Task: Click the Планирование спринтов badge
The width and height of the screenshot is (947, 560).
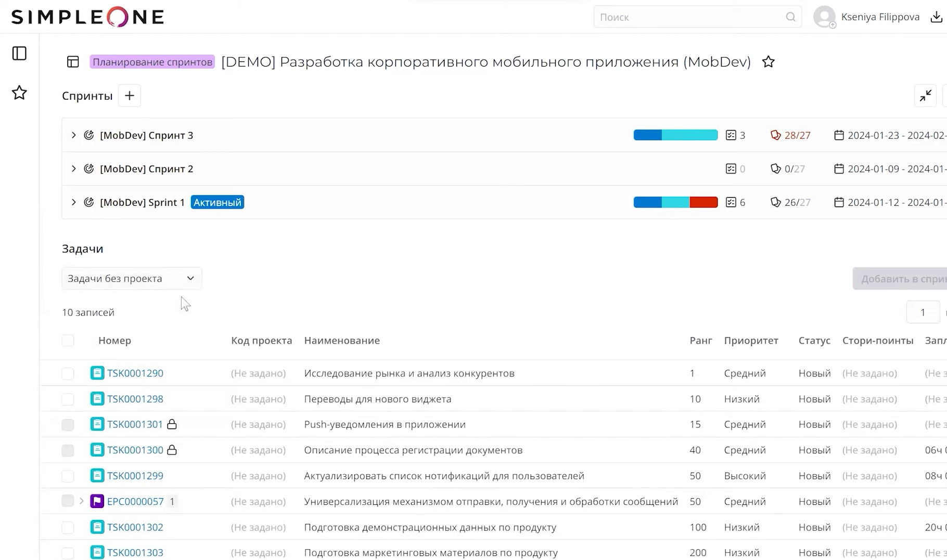Action: coord(152,61)
